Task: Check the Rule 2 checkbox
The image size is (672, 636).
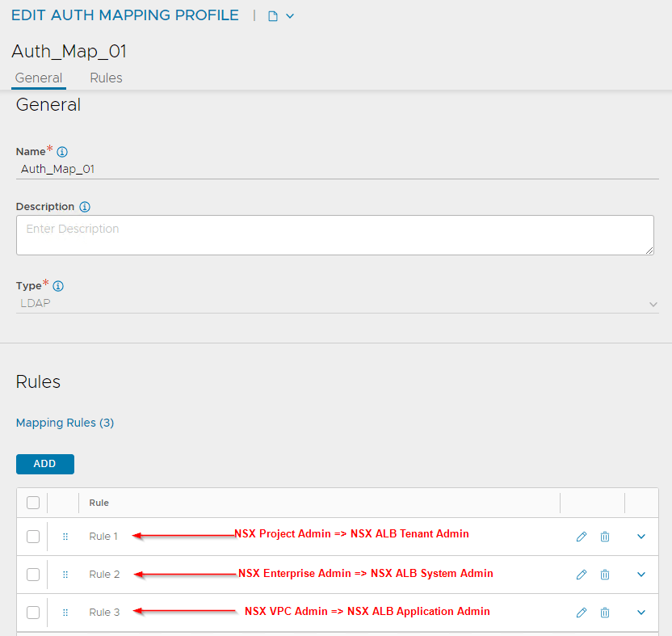Action: [33, 575]
